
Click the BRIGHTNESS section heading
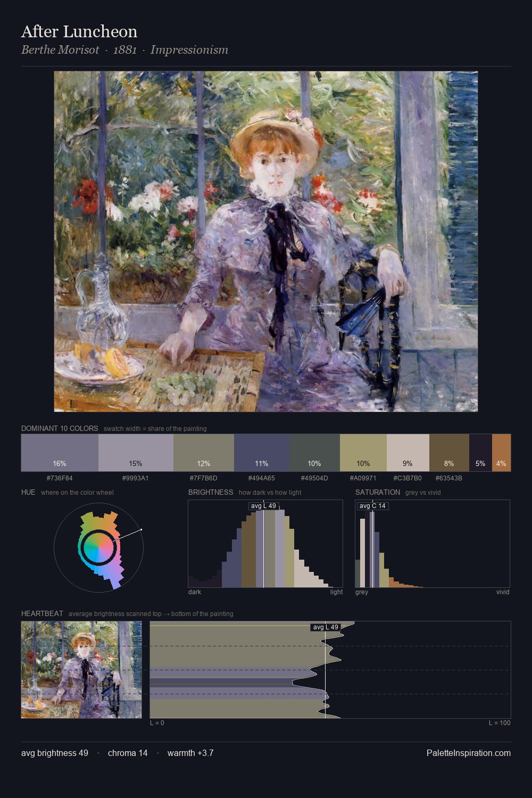[211, 492]
